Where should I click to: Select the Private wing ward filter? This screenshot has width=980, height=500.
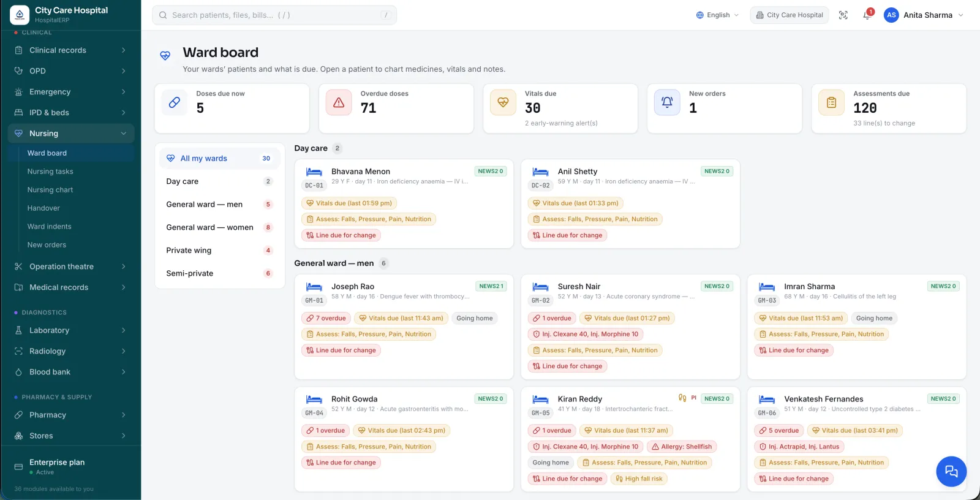[219, 251]
